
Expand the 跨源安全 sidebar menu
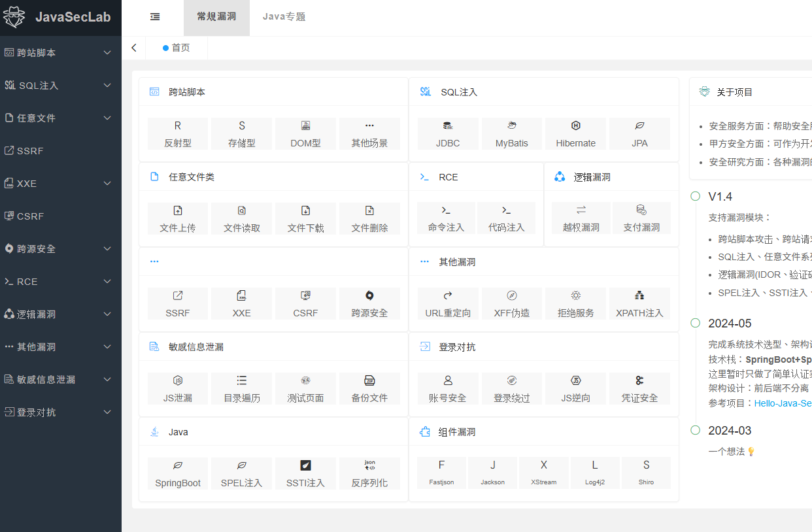(61, 248)
